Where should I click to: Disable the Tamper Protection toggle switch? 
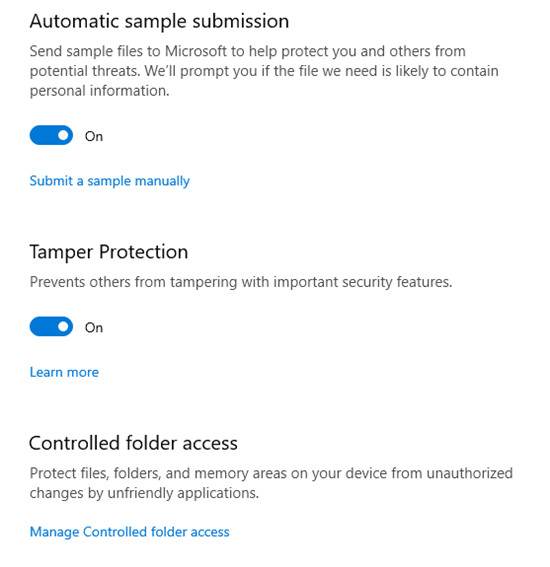pos(51,327)
